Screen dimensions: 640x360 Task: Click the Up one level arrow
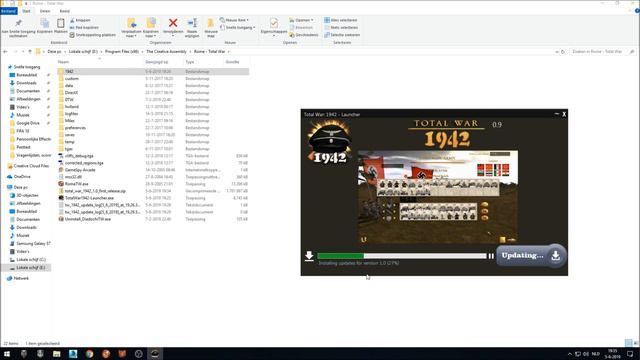(x=30, y=52)
